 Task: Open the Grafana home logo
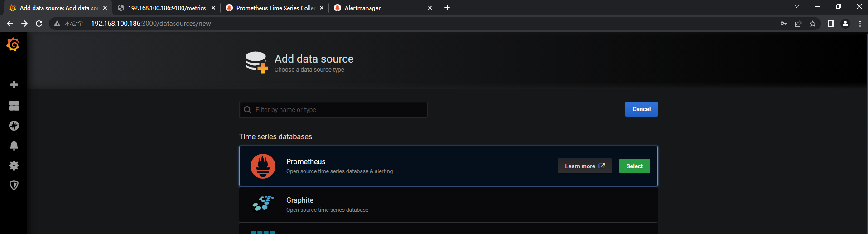[x=13, y=44]
